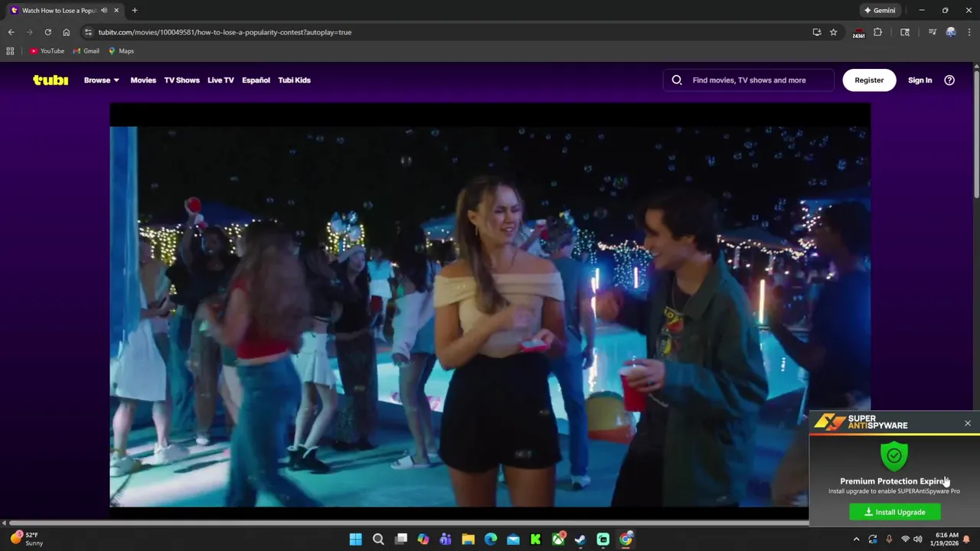Click the install app icon in address bar
Image resolution: width=980 pixels, height=551 pixels.
(817, 32)
